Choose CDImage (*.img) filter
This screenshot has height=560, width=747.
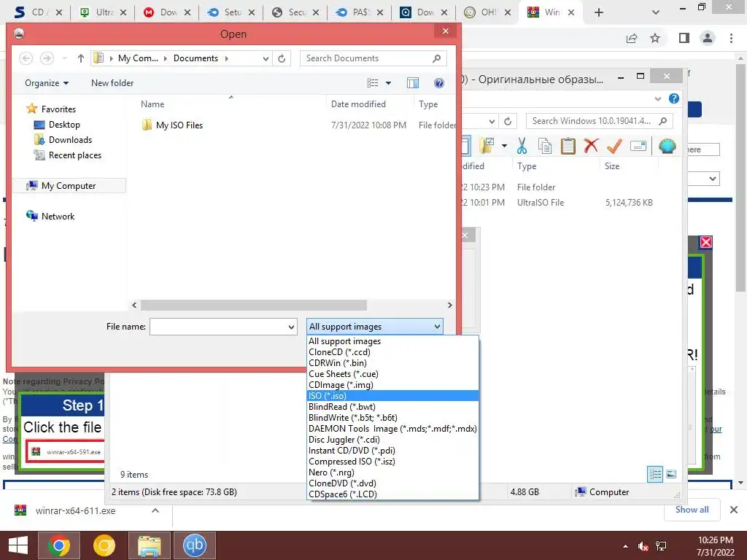[392, 385]
